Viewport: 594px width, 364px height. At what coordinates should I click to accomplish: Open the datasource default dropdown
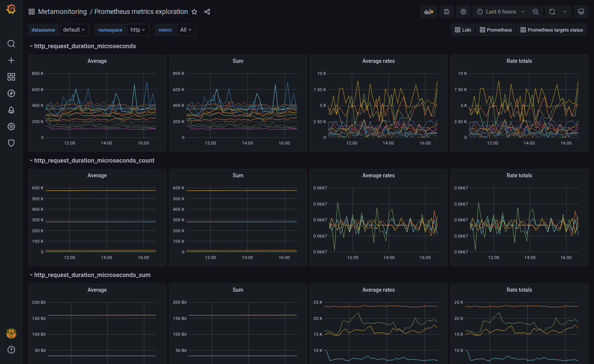[74, 30]
